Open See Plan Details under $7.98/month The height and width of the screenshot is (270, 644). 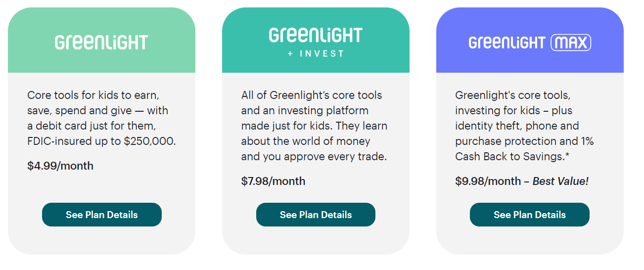click(x=316, y=215)
